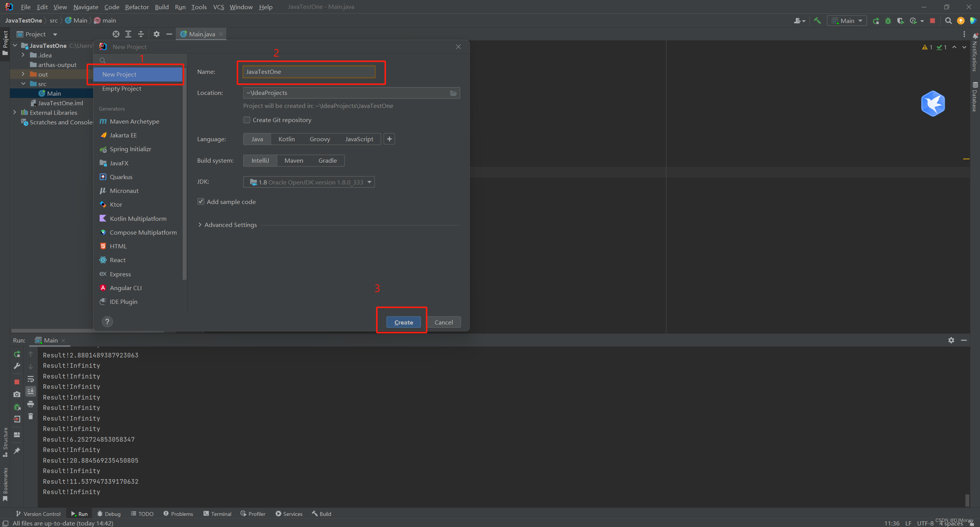Select Main.java editor tab

[x=201, y=34]
